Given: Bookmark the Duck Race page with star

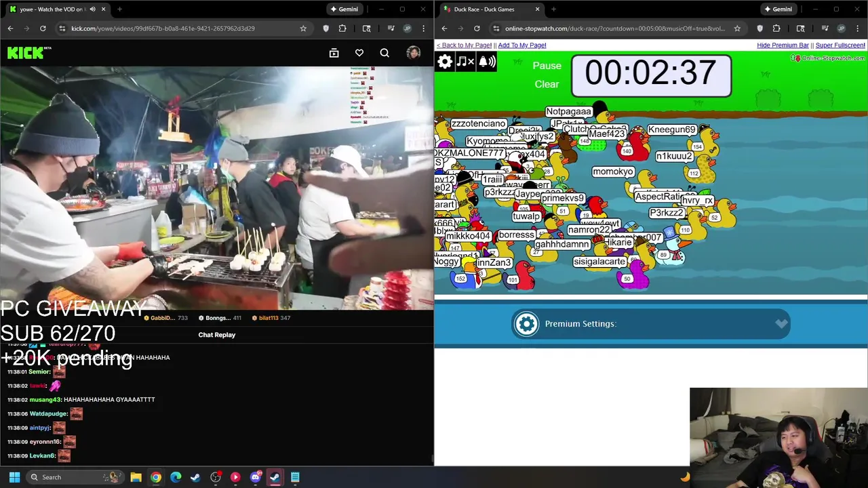Looking at the screenshot, I should (x=737, y=28).
